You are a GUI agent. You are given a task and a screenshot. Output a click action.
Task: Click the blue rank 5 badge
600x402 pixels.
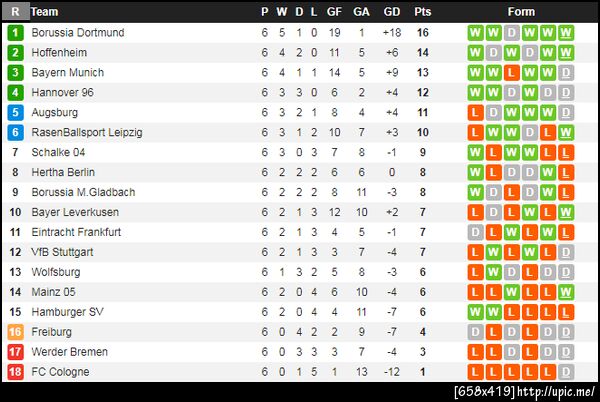point(15,113)
